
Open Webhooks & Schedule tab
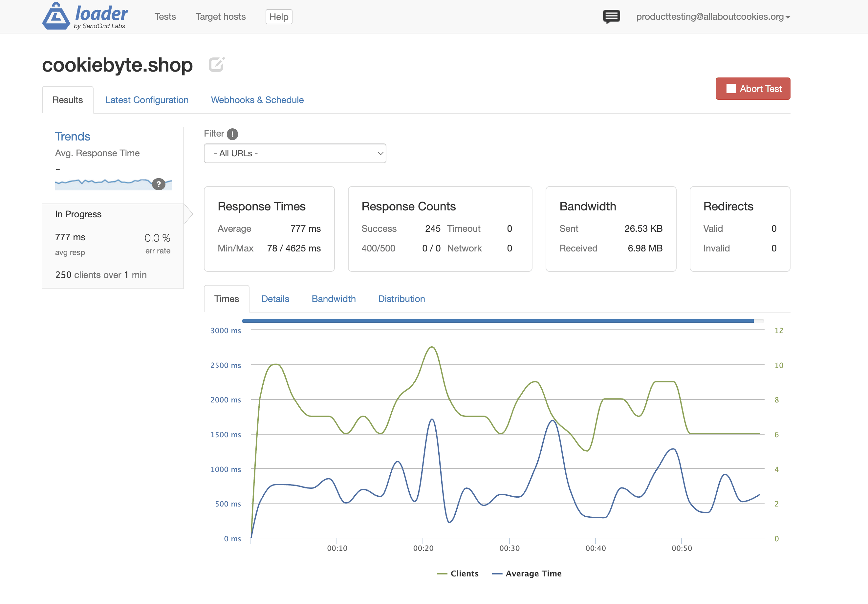(x=257, y=100)
